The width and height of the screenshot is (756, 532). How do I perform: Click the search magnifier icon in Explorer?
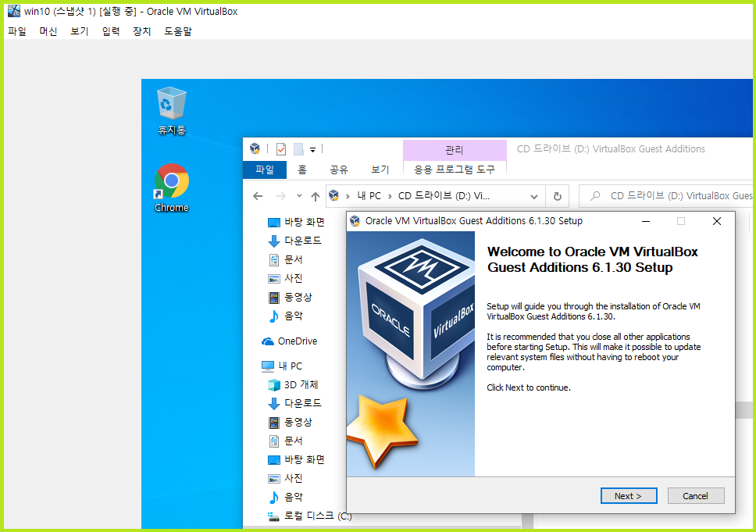[595, 196]
